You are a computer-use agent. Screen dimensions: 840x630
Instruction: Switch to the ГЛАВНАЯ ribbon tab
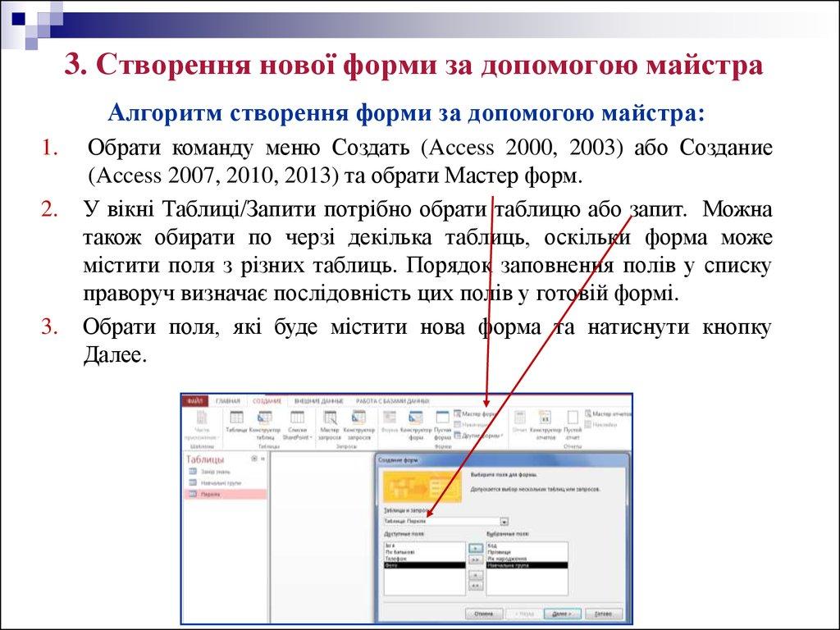pos(228,401)
